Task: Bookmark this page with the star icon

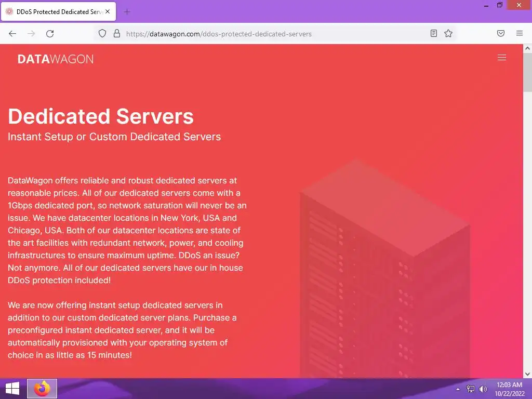Action: (x=448, y=33)
